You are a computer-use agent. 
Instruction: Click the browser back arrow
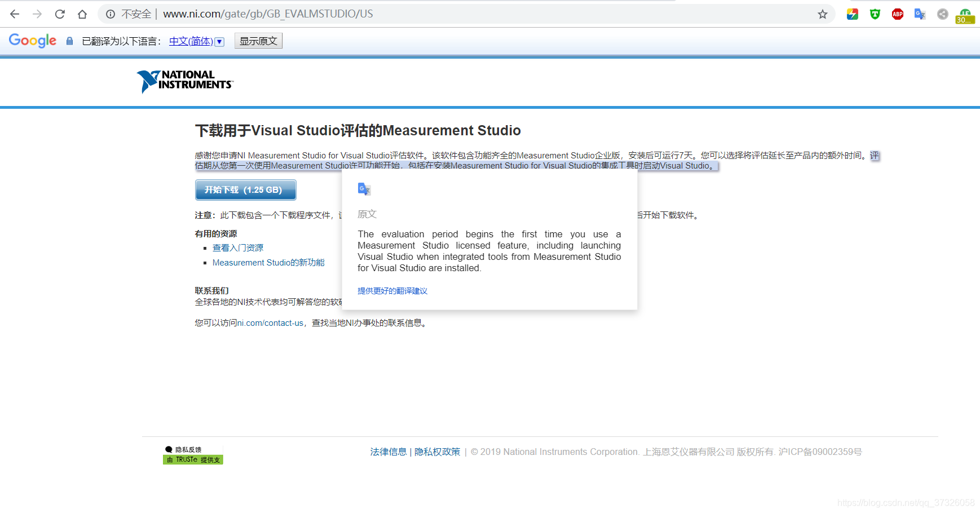tap(15, 14)
